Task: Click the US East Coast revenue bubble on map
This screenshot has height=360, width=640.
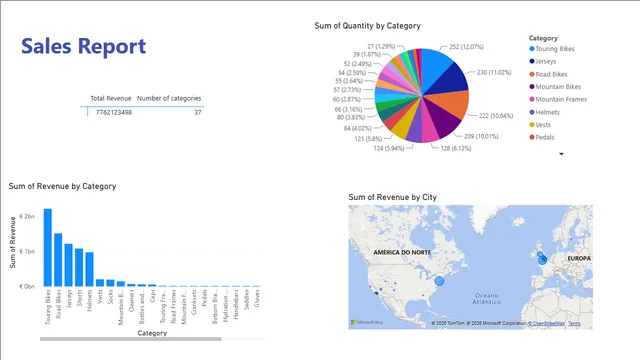Action: 439,281
